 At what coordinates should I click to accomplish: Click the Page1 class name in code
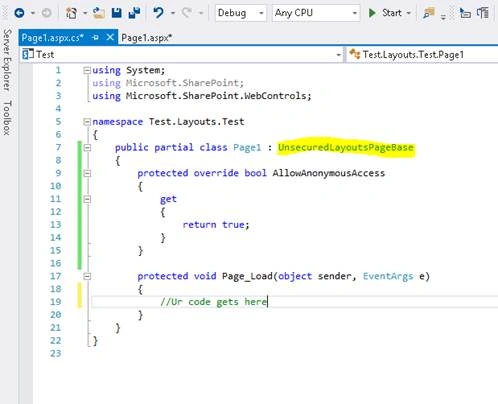coord(247,147)
